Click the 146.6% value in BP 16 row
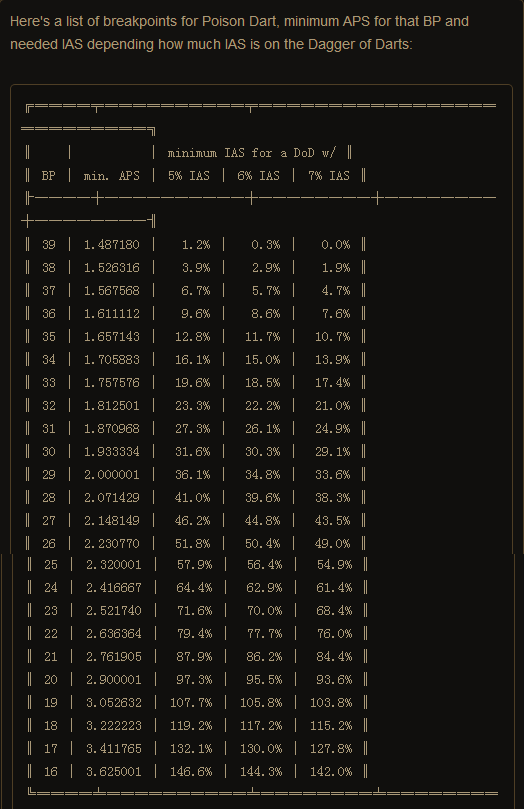This screenshot has width=524, height=809. pyautogui.click(x=191, y=772)
